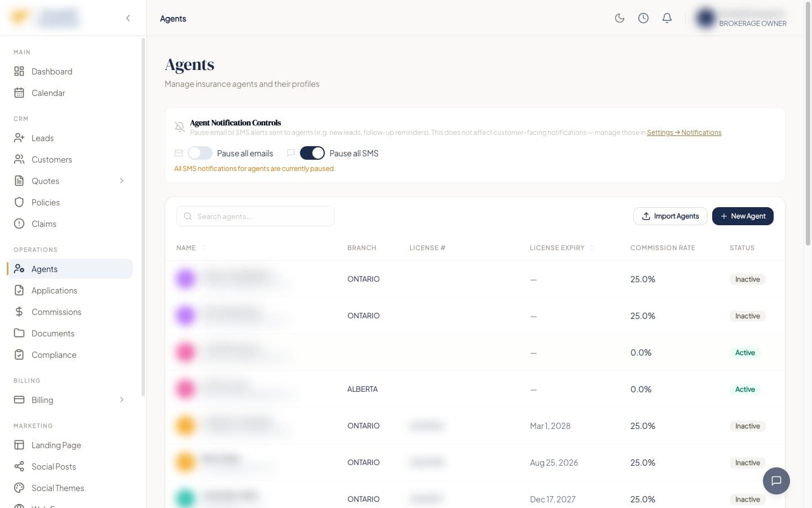
Task: Click the Claims alert circle icon
Action: tap(19, 224)
